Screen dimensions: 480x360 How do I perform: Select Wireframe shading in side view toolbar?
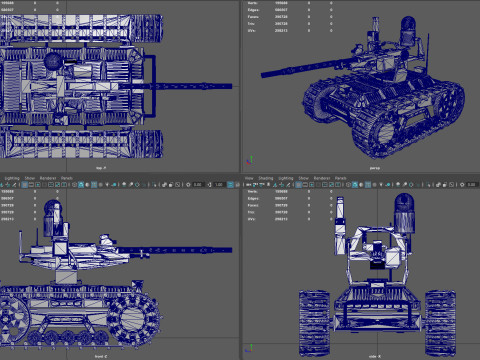[x=348, y=185]
